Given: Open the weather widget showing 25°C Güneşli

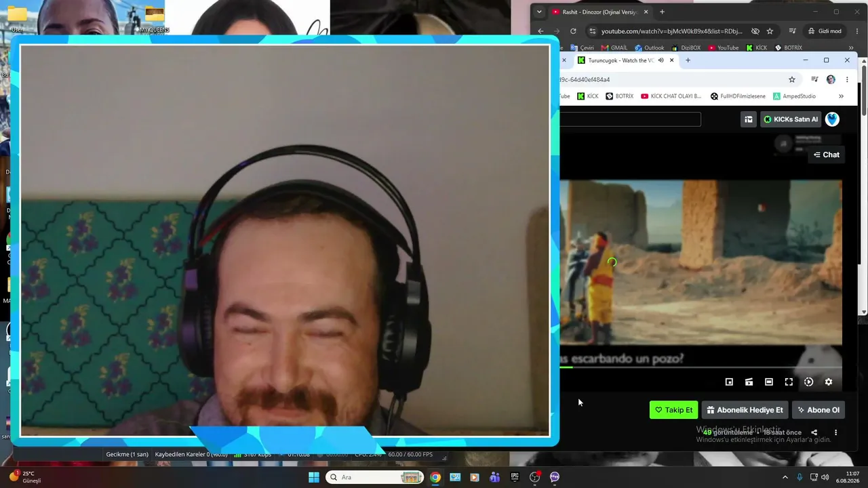Looking at the screenshot, I should [x=26, y=477].
